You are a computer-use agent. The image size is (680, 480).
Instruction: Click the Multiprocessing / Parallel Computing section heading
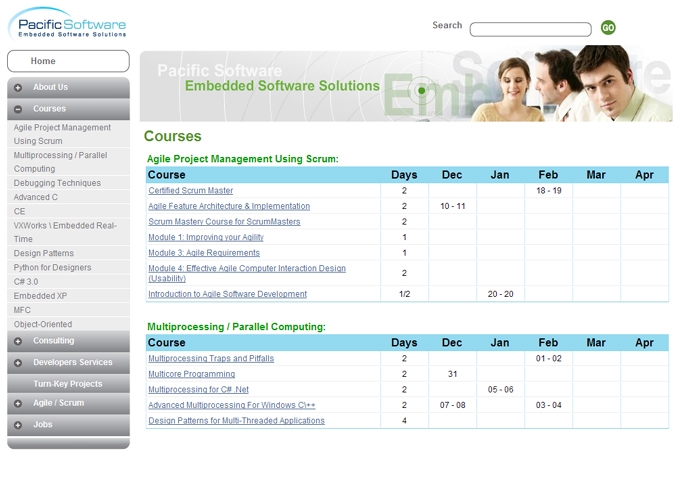click(236, 327)
